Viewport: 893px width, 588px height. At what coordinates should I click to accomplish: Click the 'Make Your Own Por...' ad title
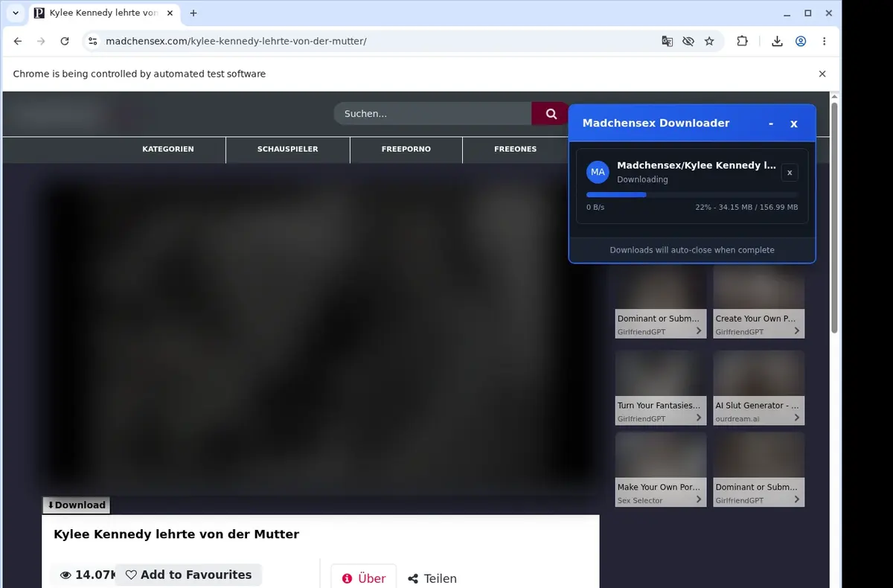click(659, 488)
